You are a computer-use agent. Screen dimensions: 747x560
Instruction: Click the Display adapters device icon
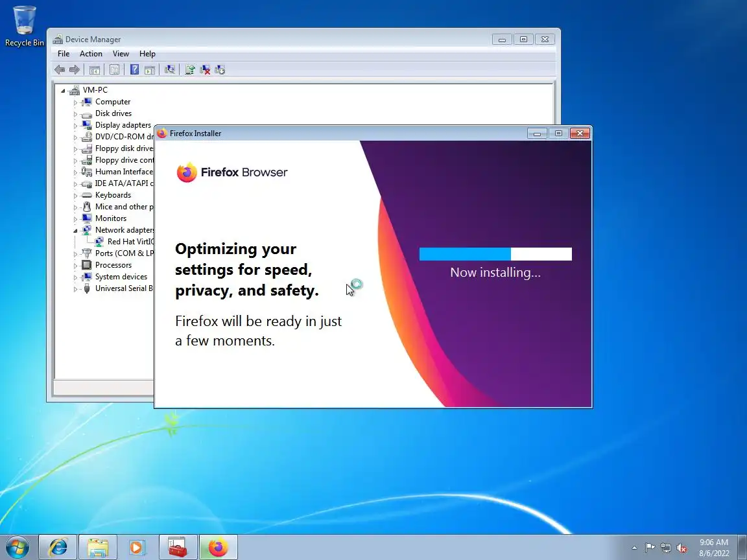87,124
